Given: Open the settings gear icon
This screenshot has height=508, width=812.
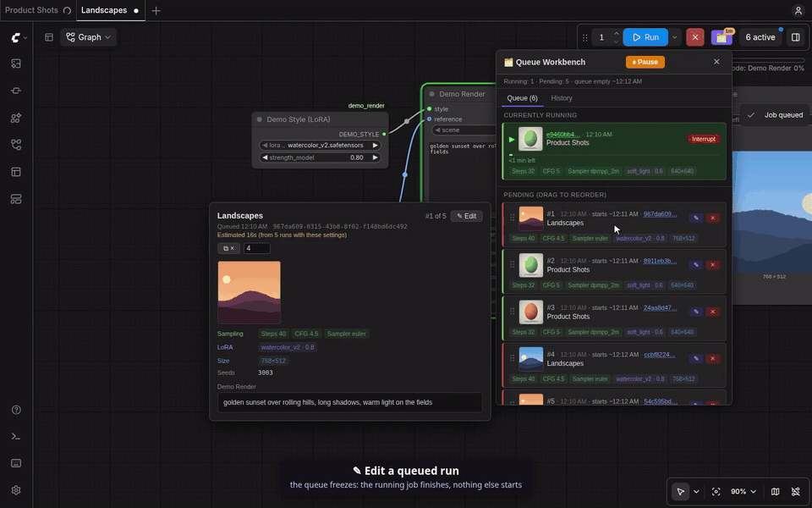Looking at the screenshot, I should point(16,490).
